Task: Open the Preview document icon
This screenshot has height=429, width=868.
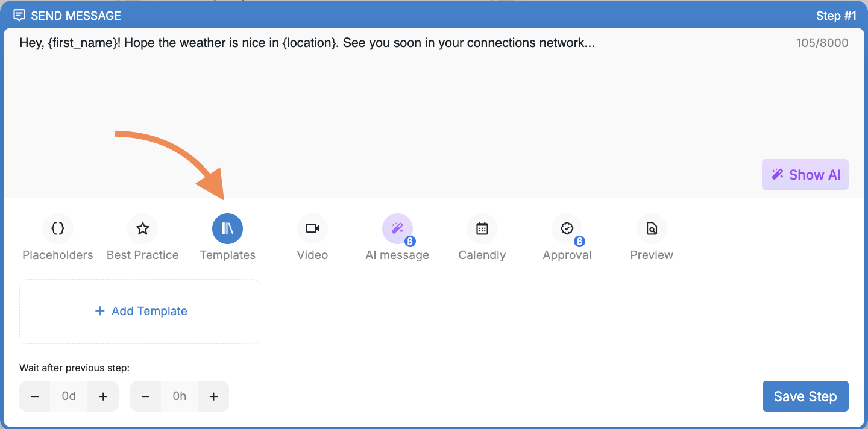Action: (x=652, y=229)
